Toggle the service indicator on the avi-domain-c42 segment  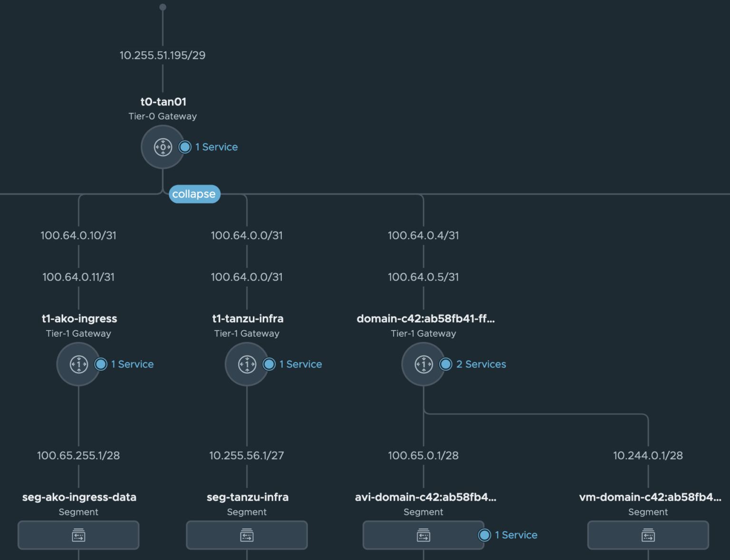tap(484, 535)
